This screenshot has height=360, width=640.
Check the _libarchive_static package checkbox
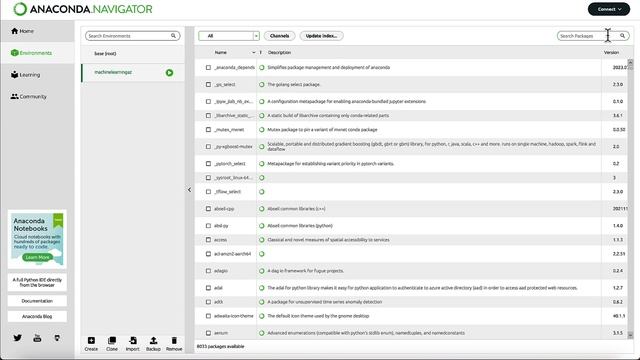pos(208,116)
